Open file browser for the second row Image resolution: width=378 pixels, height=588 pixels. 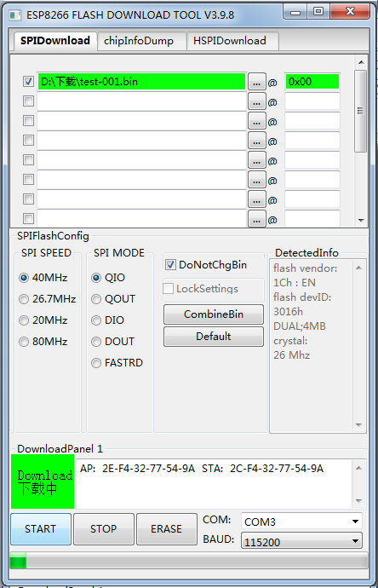256,101
